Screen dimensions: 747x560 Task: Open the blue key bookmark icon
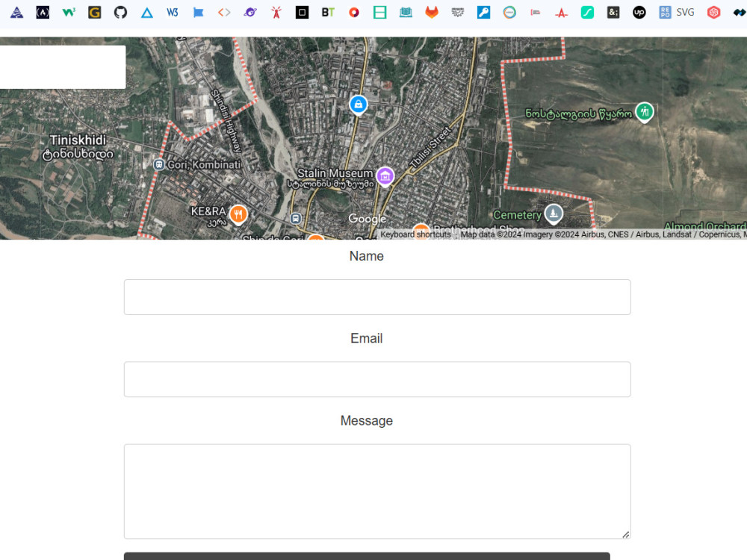click(x=483, y=13)
